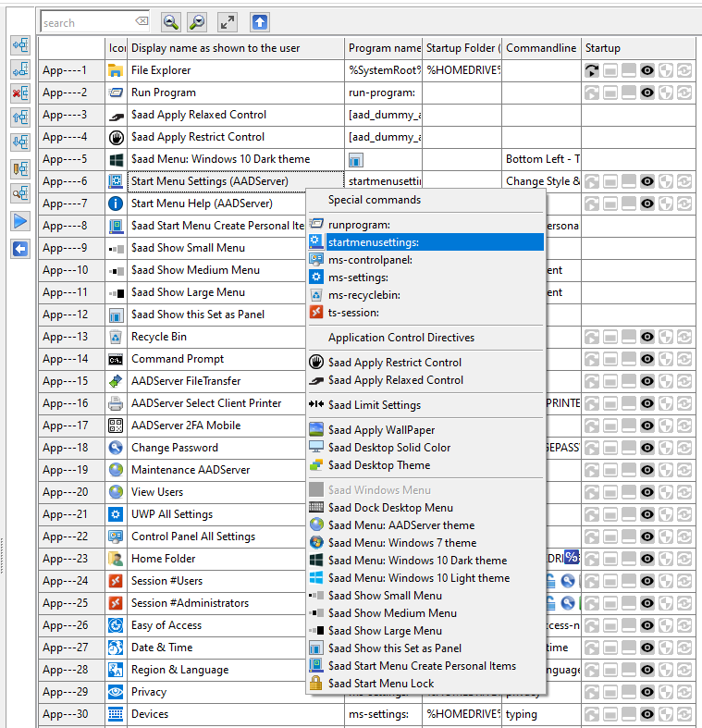Choose '$aad Menu: Windows 7 theme' menu entry
Image resolution: width=702 pixels, height=728 pixels.
click(401, 543)
